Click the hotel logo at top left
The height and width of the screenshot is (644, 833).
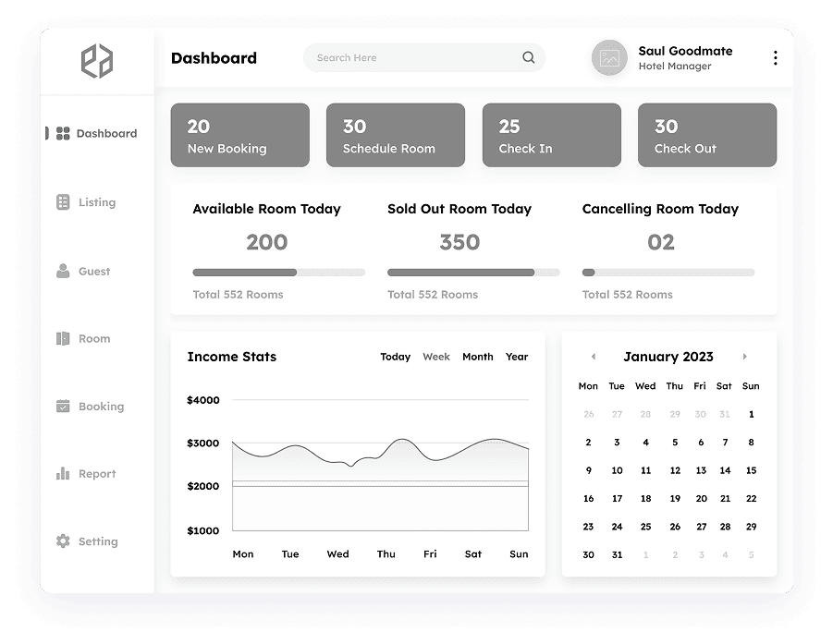pos(97,59)
